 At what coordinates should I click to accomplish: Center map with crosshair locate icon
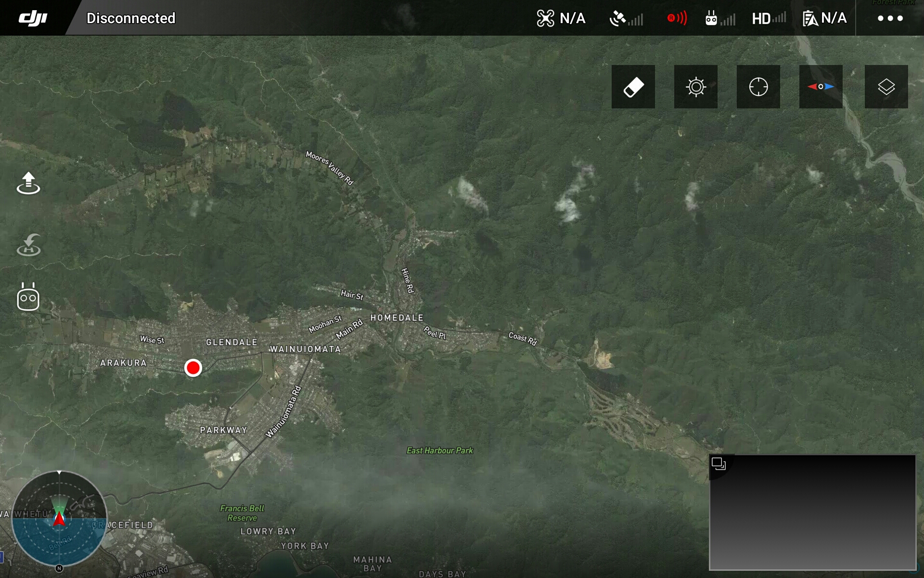tap(758, 87)
